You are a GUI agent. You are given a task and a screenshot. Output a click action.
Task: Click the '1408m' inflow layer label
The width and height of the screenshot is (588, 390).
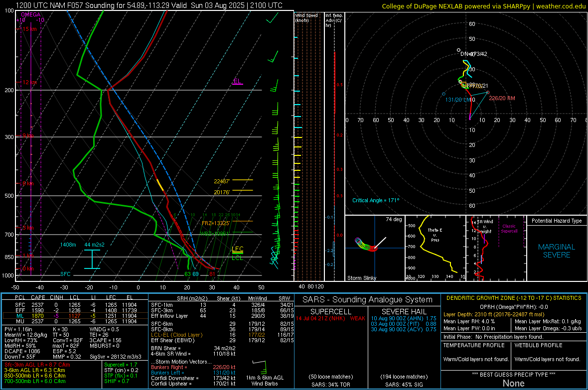[x=68, y=245]
